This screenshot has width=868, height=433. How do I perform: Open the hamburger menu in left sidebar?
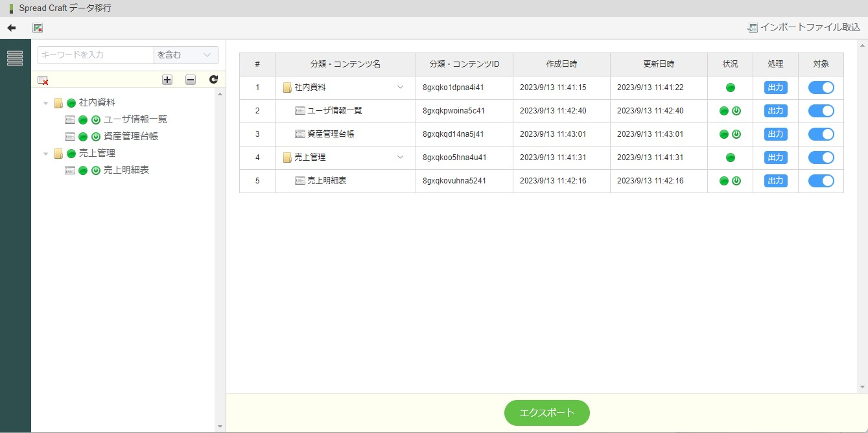15,58
